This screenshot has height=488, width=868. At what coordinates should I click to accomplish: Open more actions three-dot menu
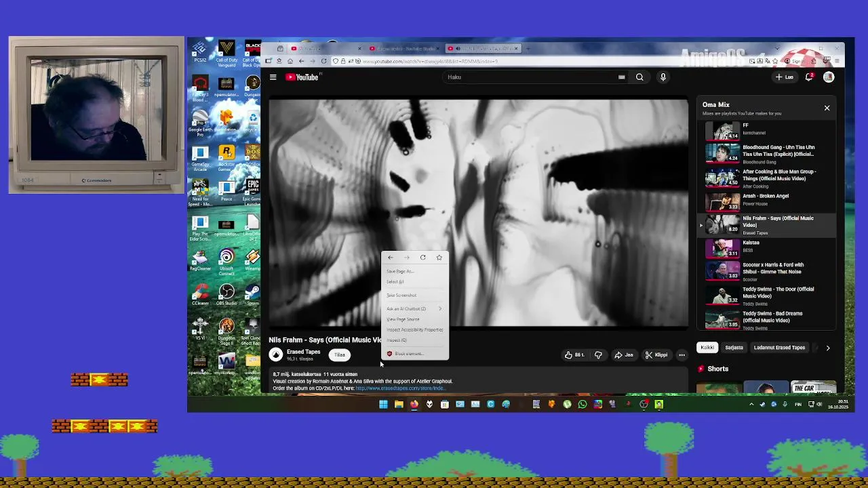[x=682, y=354]
